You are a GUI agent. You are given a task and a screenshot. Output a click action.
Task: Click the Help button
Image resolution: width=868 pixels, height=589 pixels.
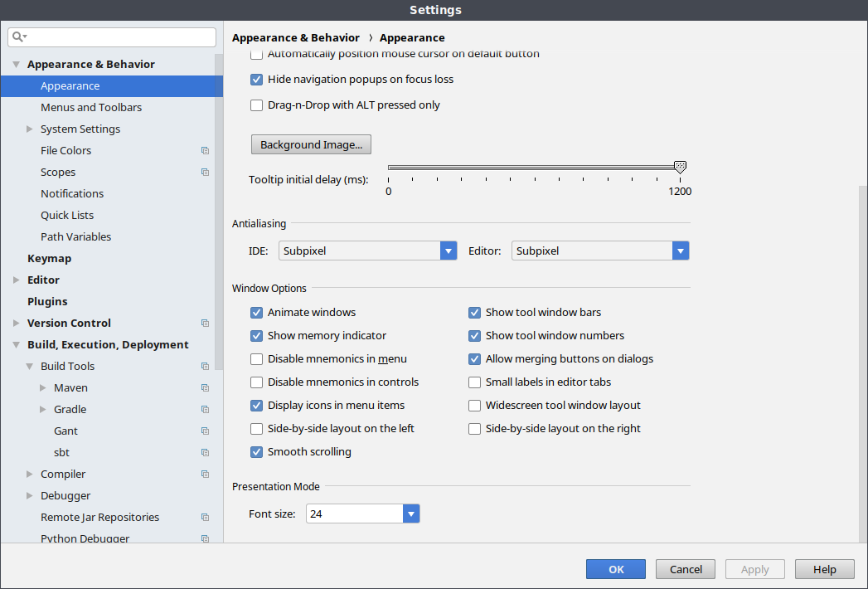click(824, 569)
